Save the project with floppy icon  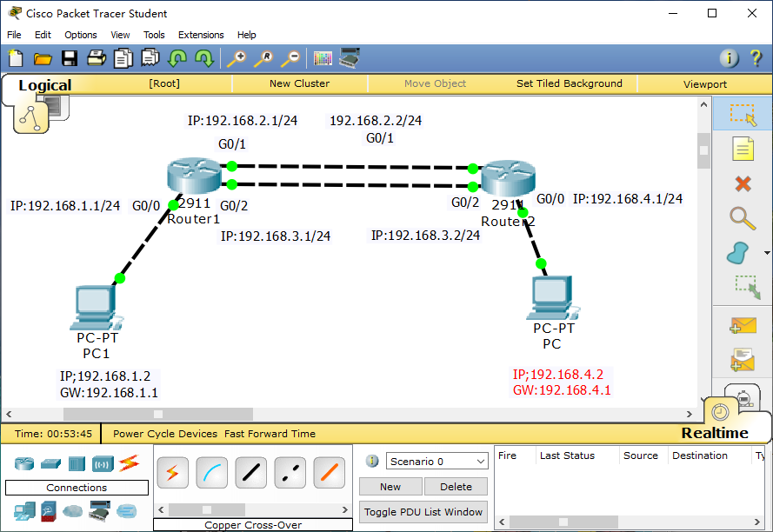[x=69, y=58]
